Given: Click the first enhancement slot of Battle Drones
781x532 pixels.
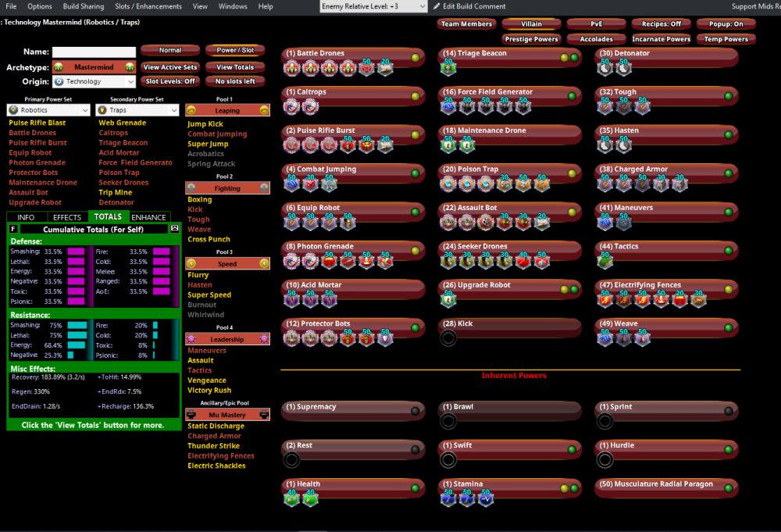Looking at the screenshot, I should coord(292,69).
